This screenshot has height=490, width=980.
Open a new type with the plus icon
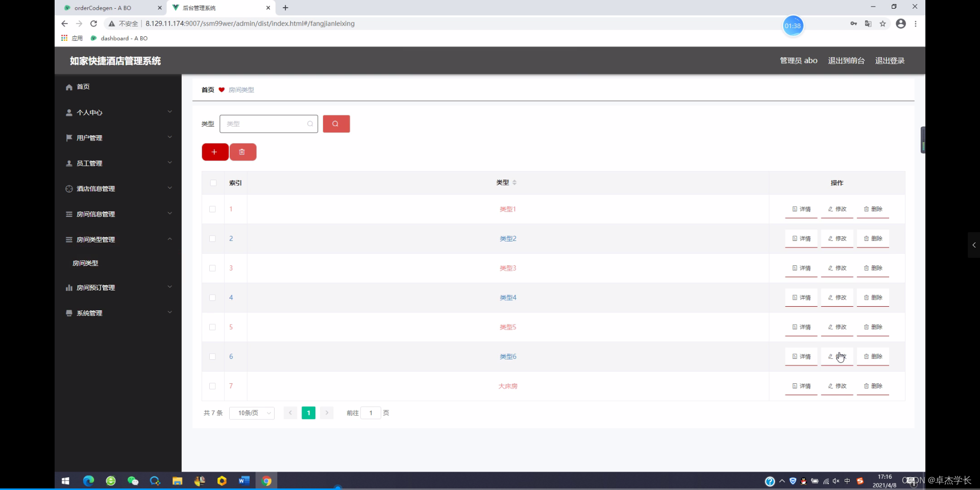click(x=215, y=152)
